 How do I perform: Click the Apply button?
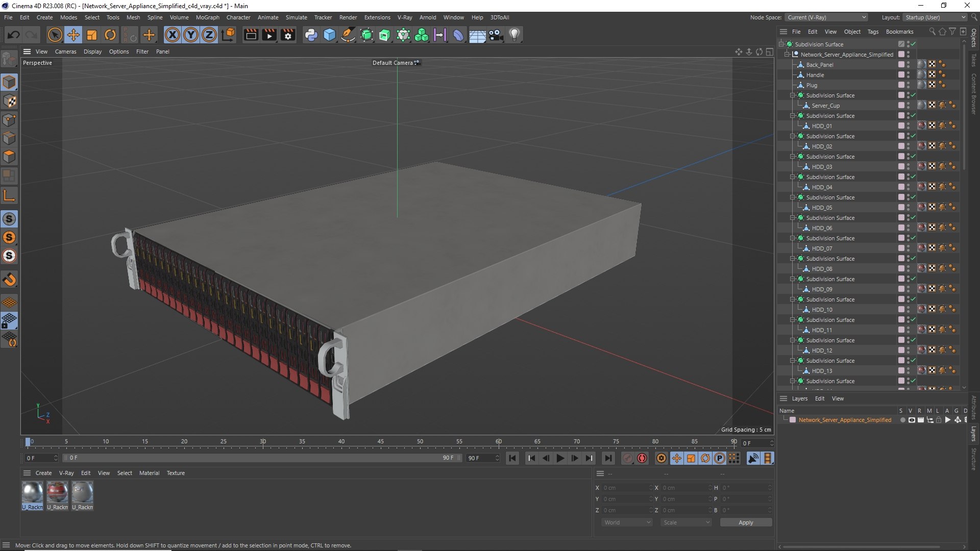[x=746, y=522]
